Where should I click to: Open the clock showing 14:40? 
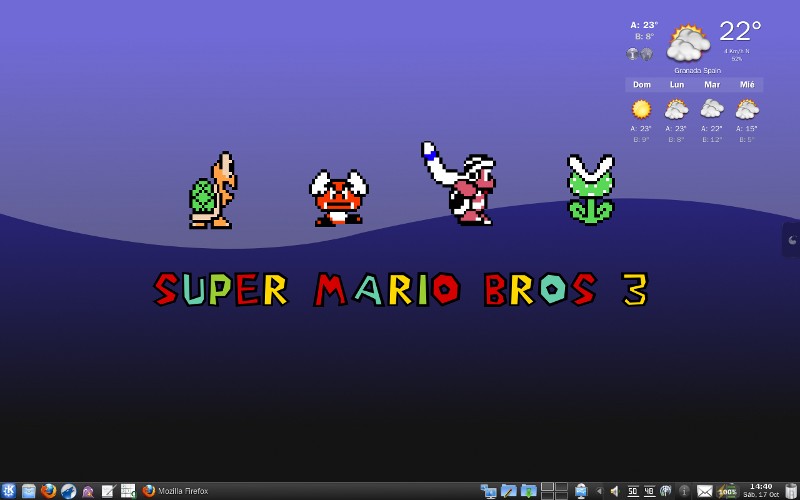pyautogui.click(x=761, y=491)
